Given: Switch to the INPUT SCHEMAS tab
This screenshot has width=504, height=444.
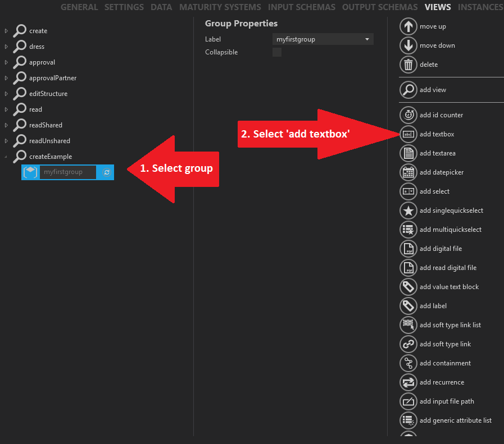Looking at the screenshot, I should 301,7.
